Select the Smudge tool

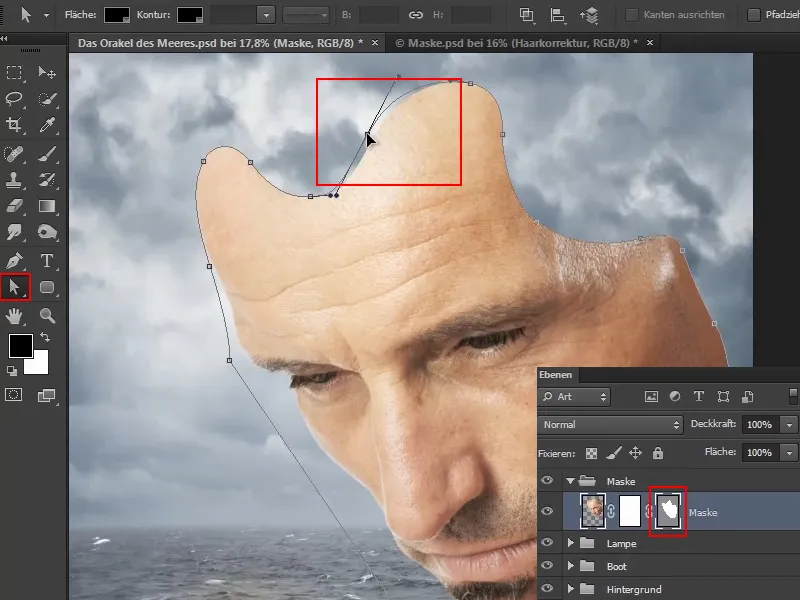[14, 232]
